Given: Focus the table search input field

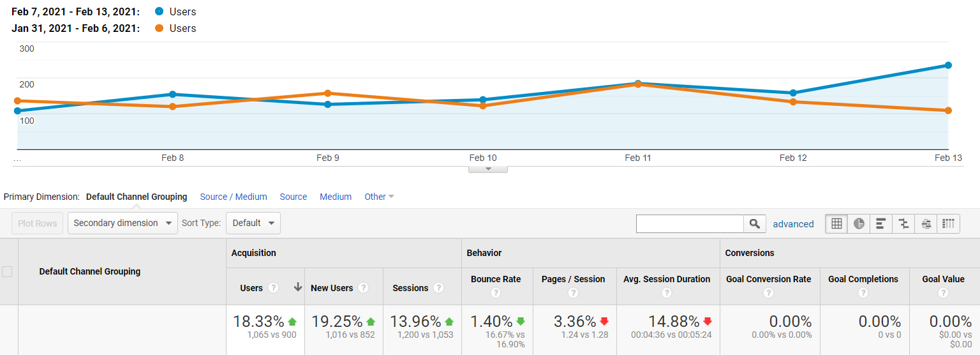Looking at the screenshot, I should [x=690, y=223].
